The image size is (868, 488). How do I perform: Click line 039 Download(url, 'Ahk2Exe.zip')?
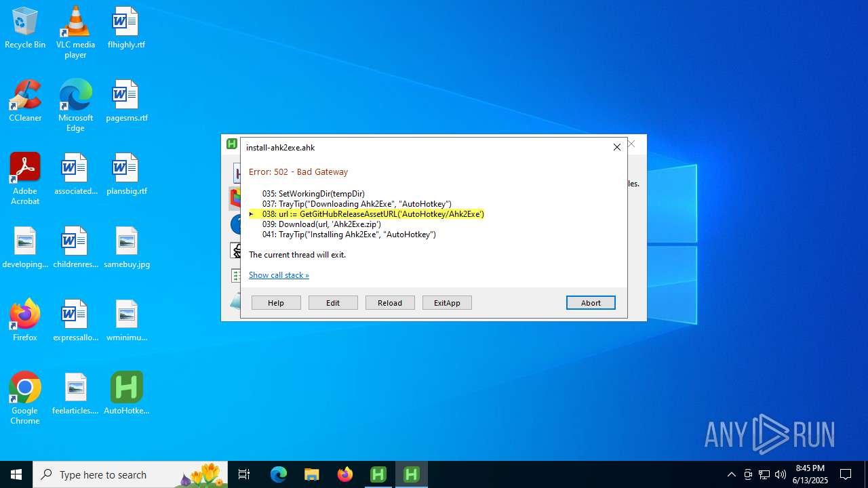coord(321,224)
